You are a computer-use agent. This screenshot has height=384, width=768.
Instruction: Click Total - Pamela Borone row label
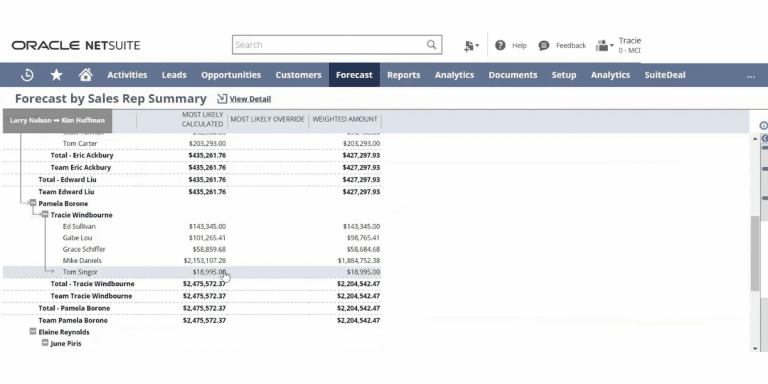click(74, 308)
